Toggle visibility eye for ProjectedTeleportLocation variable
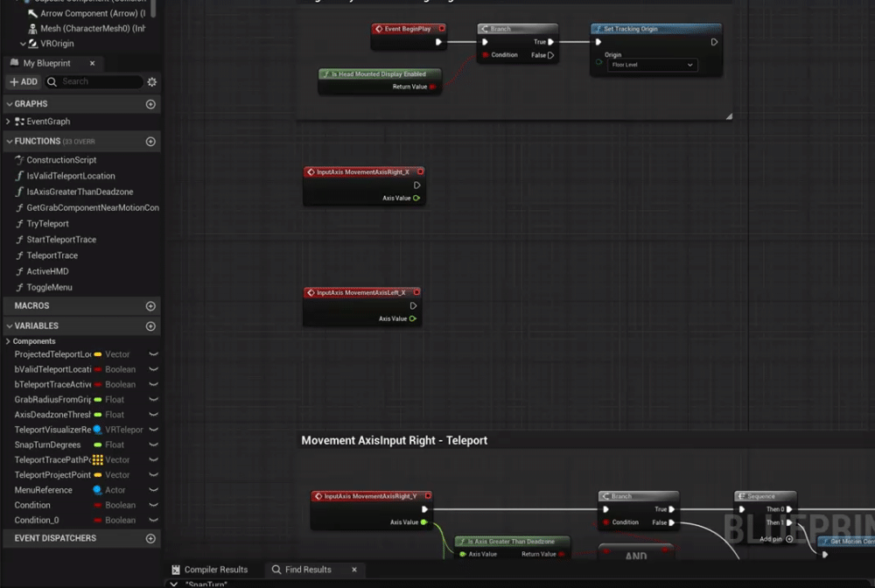The height and width of the screenshot is (588, 875). pos(153,354)
